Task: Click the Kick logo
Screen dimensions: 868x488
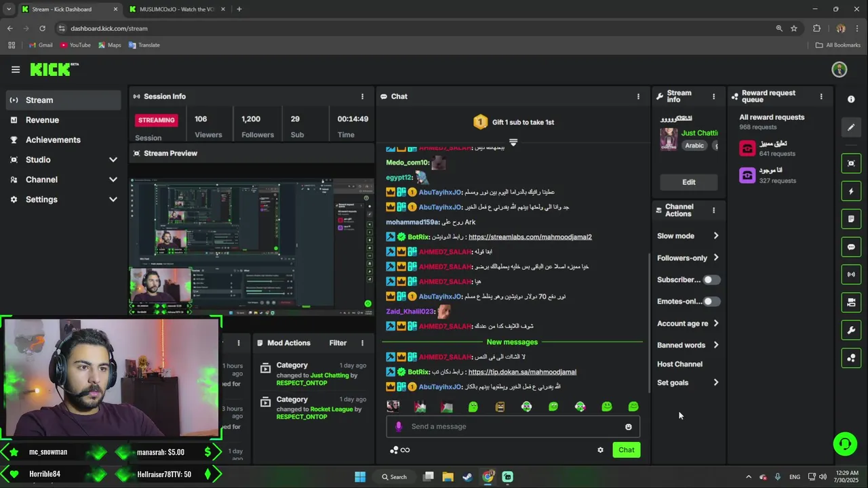Action: tap(54, 69)
